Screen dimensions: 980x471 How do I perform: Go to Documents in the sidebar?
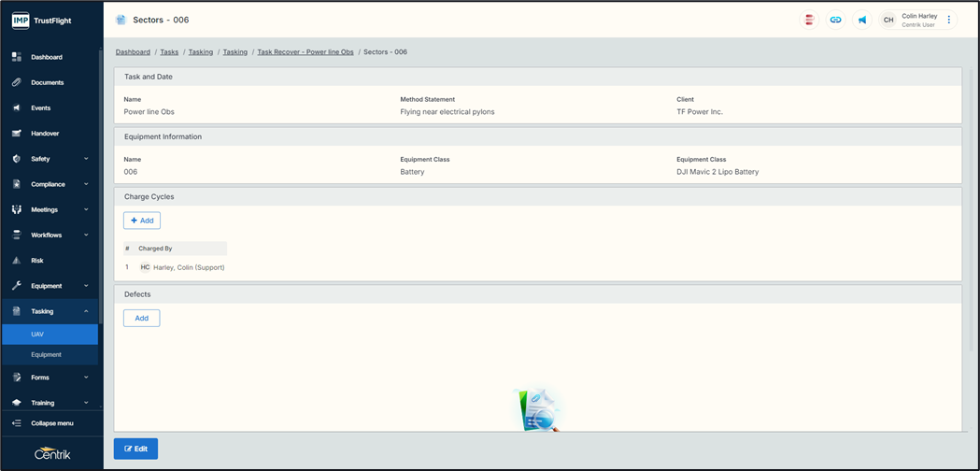pos(47,82)
